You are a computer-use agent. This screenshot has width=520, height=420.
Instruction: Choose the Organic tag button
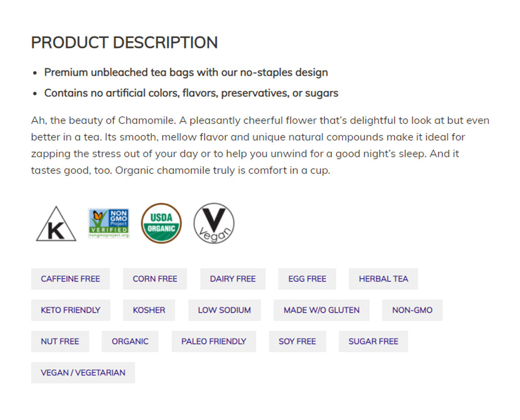pyautogui.click(x=130, y=342)
